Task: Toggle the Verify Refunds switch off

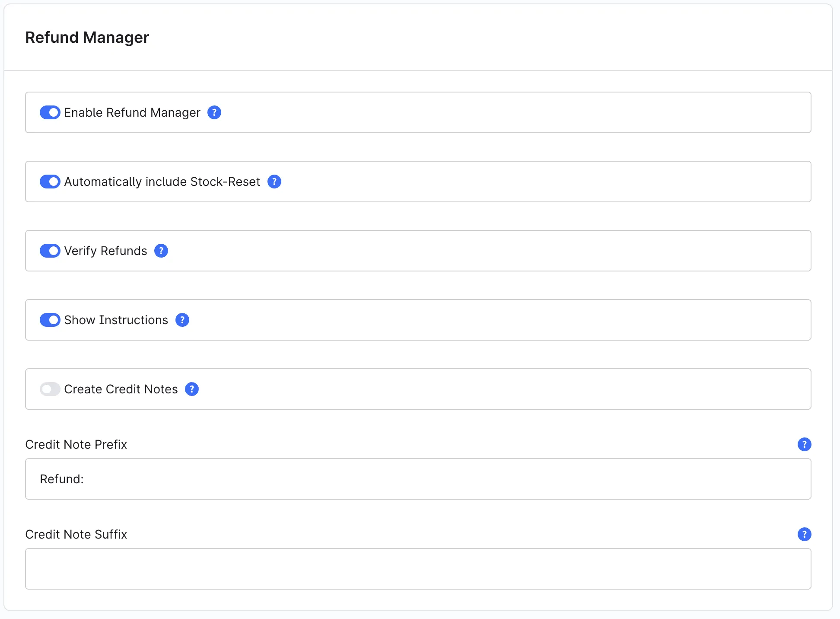Action: click(x=50, y=251)
